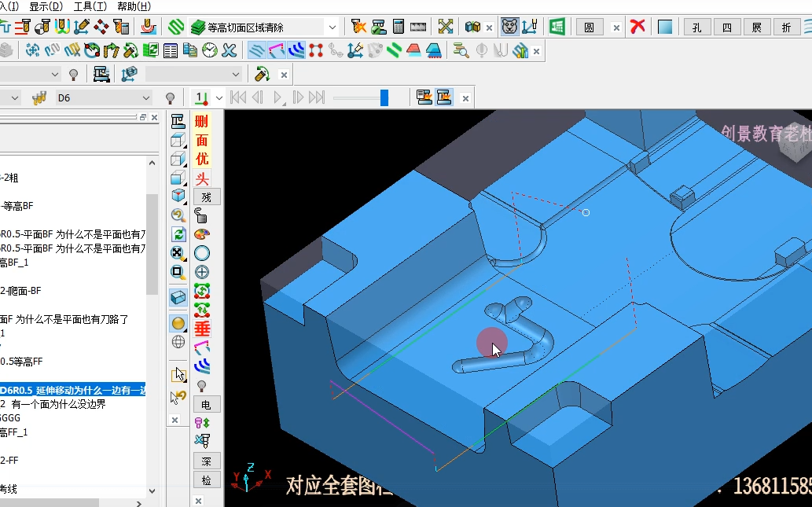This screenshot has height=507, width=812.
Task: Open the 帮助(H) menu
Action: click(x=134, y=6)
